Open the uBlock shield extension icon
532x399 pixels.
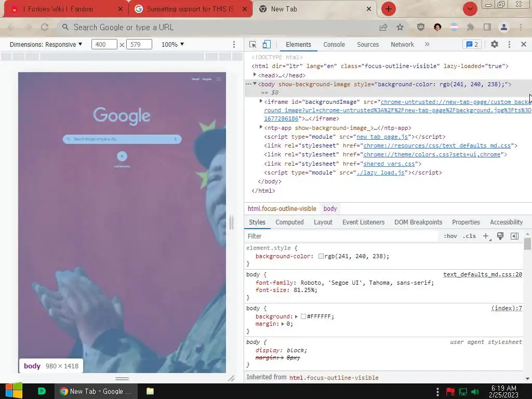(421, 27)
